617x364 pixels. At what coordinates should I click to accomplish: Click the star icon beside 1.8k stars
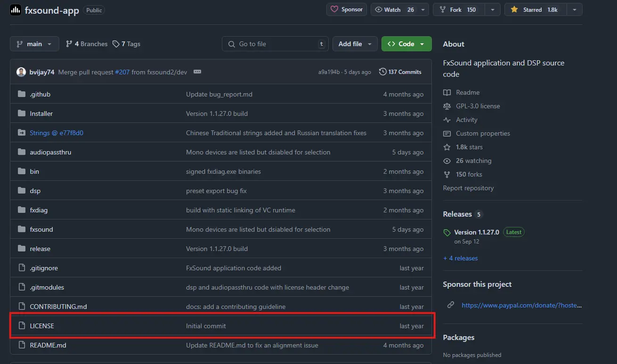pyautogui.click(x=447, y=147)
